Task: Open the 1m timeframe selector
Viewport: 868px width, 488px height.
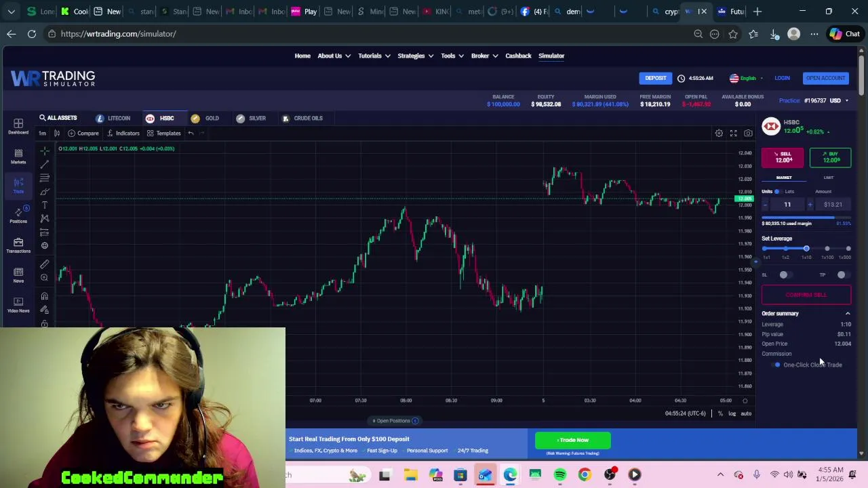Action: tap(42, 134)
